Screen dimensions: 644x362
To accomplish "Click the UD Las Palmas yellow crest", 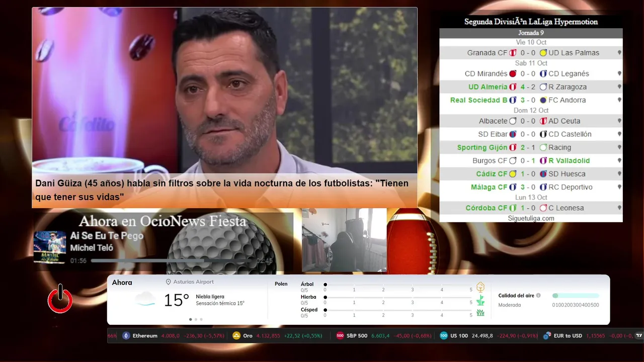I will click(x=543, y=53).
